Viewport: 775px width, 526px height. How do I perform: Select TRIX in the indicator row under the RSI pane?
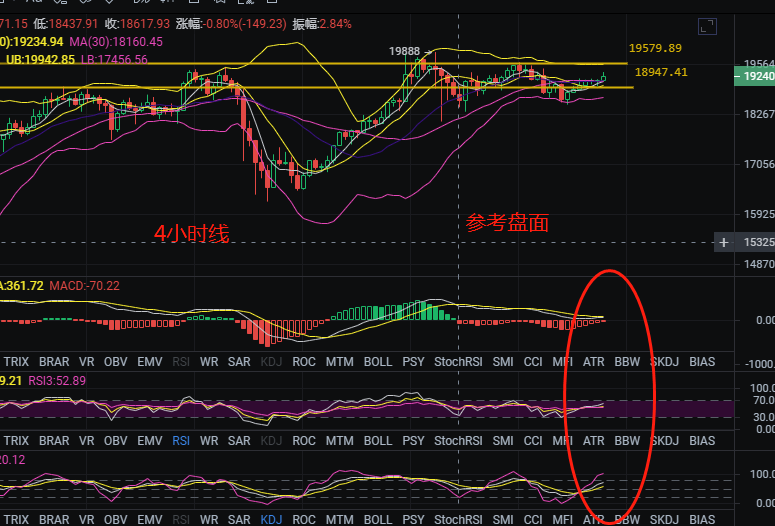[16, 441]
